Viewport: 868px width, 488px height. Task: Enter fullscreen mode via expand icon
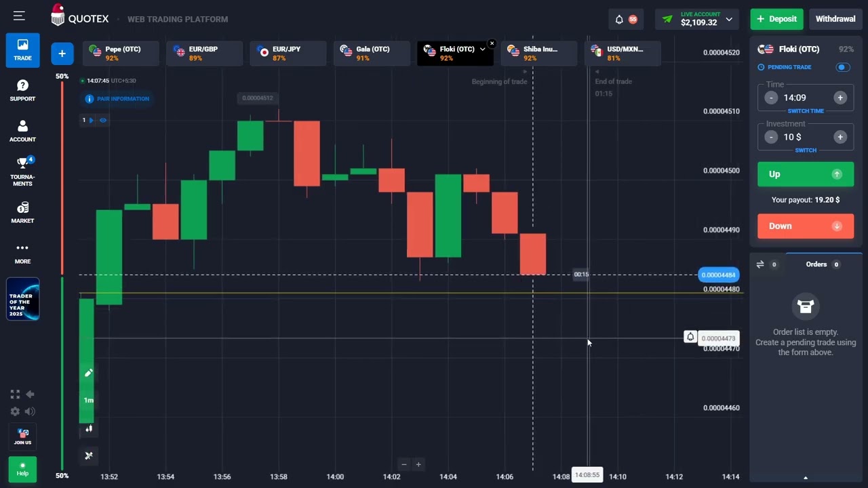(15, 394)
